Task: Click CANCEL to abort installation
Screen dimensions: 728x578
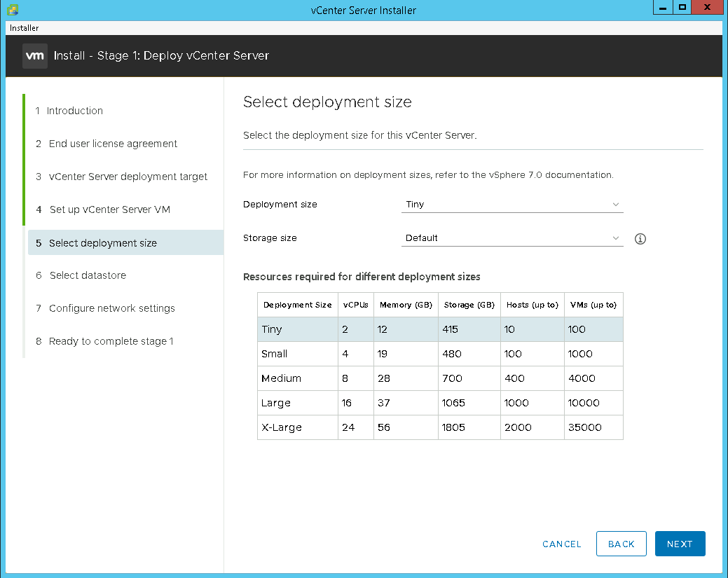Action: [x=561, y=544]
